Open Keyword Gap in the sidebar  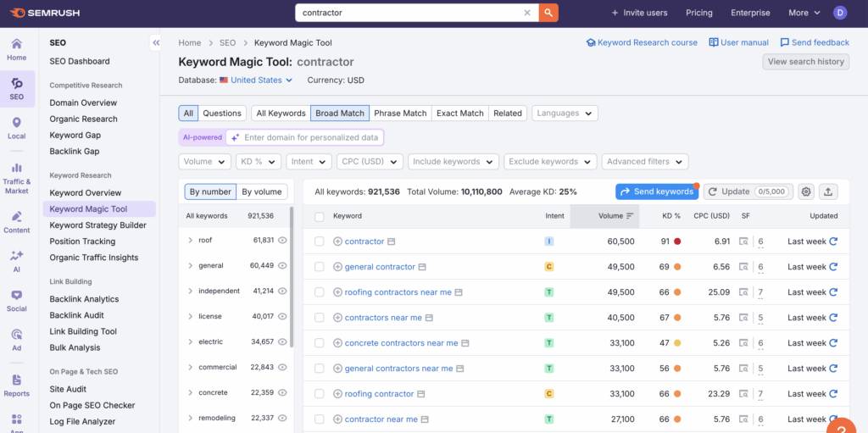[x=75, y=135]
